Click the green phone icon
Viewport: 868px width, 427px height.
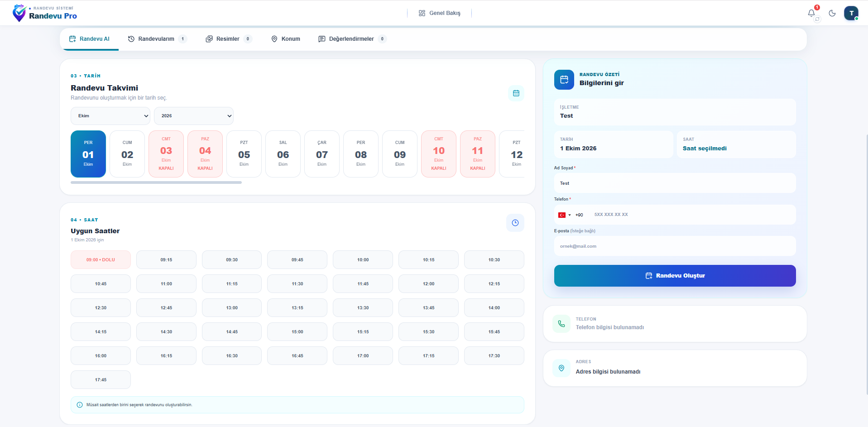coord(561,324)
